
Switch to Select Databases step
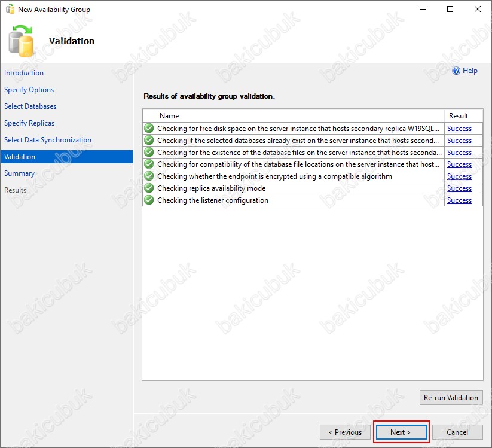coord(30,106)
